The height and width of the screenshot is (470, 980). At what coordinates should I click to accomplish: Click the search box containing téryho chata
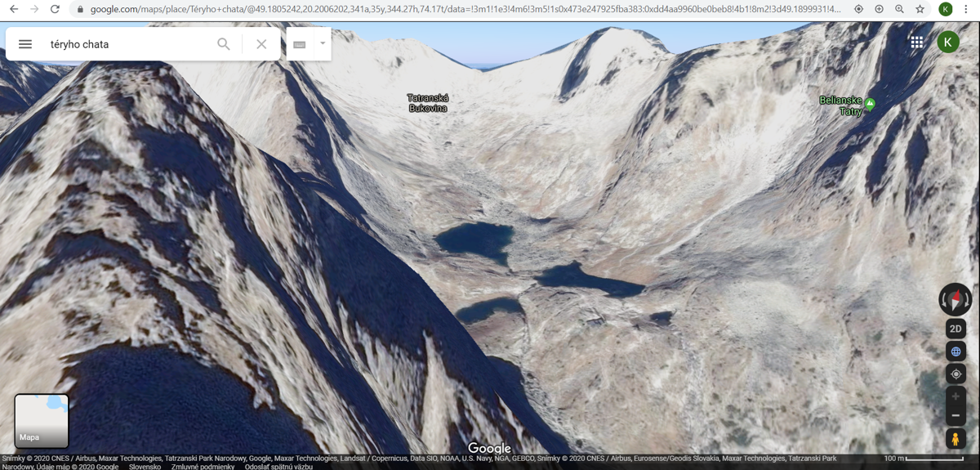click(x=127, y=44)
